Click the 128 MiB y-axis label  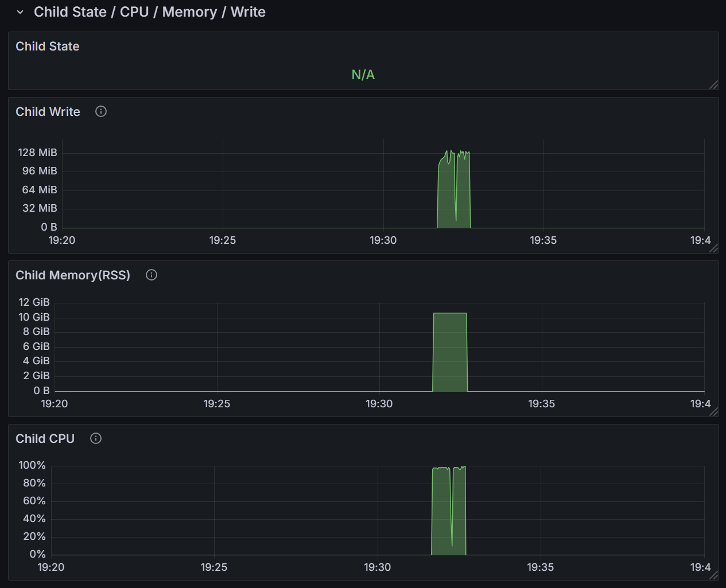click(x=37, y=153)
